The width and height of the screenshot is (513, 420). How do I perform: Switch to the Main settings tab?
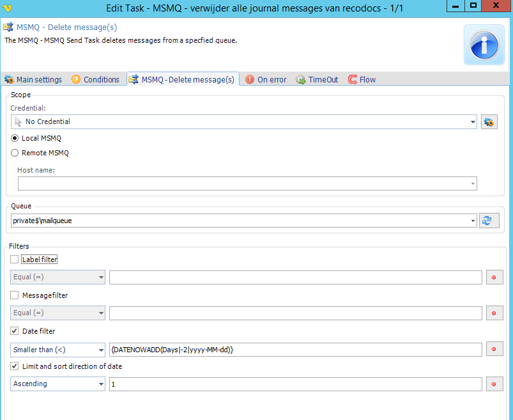(33, 80)
